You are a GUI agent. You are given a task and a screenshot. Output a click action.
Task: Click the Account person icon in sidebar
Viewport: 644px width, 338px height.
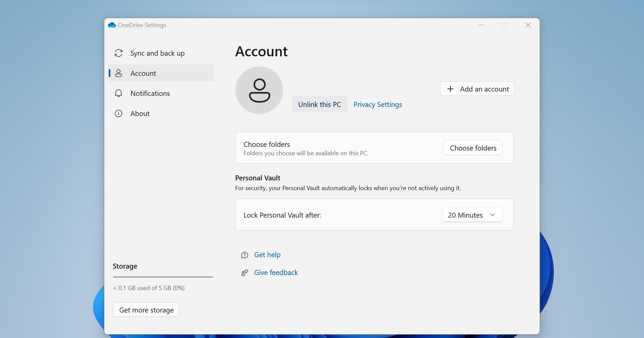[118, 73]
